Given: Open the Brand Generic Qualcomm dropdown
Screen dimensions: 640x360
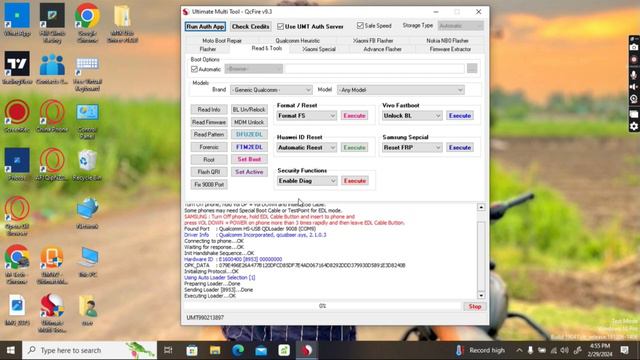Looking at the screenshot, I should pos(271,90).
